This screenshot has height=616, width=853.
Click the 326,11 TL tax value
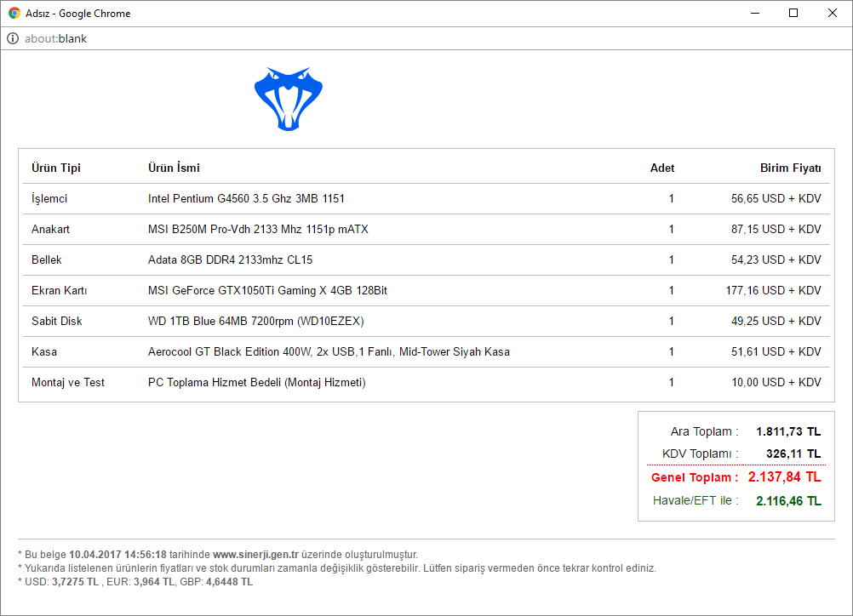793,453
